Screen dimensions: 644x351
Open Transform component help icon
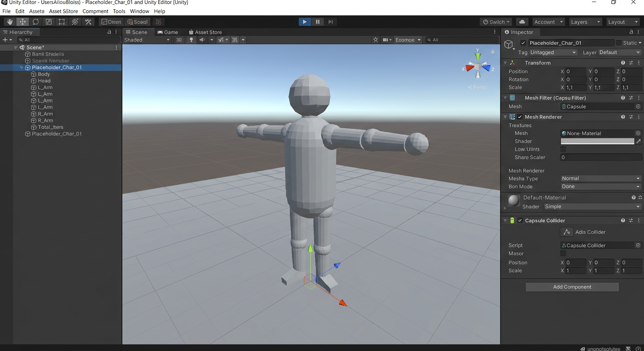pos(623,63)
